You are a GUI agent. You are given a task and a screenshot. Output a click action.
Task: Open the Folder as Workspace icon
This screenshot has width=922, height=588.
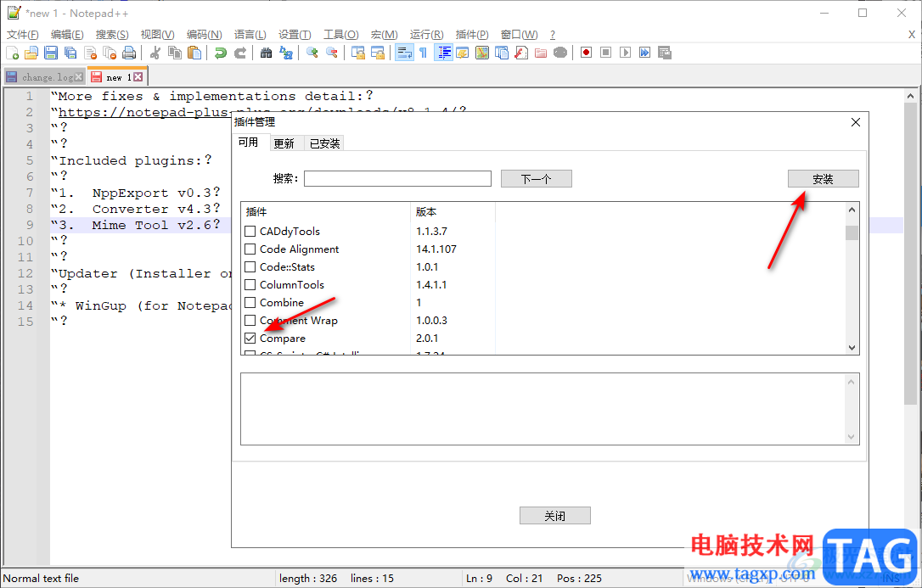click(541, 53)
